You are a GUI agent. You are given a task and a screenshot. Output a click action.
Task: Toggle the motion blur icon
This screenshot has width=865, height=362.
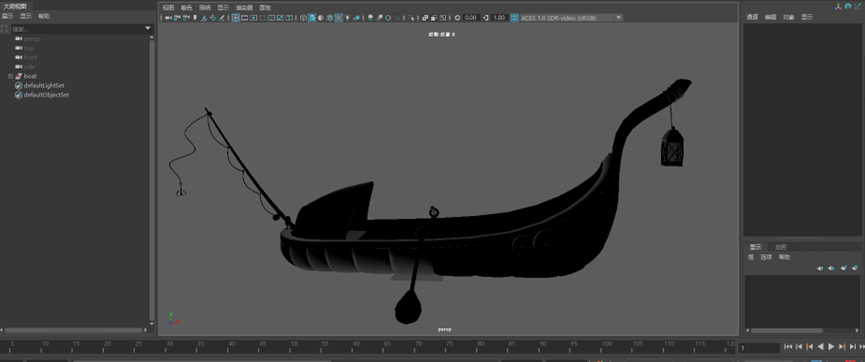pyautogui.click(x=379, y=18)
